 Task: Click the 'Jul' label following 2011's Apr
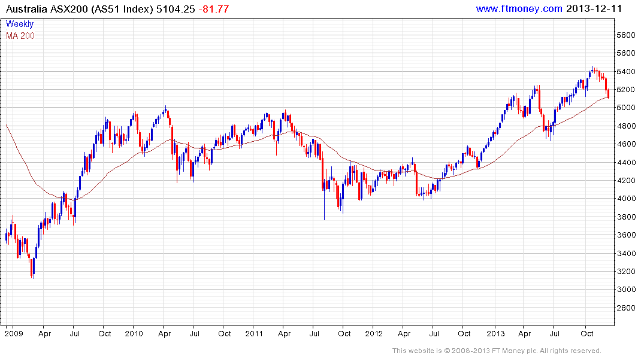coord(314,333)
